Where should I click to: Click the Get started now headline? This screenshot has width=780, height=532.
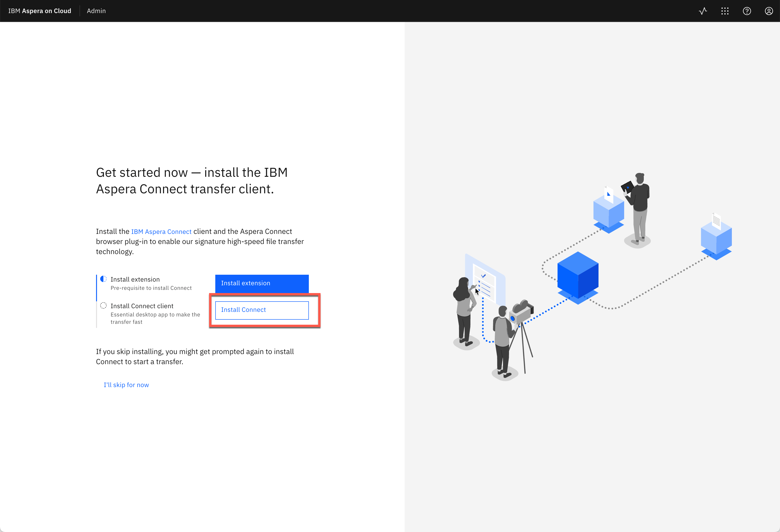[192, 180]
